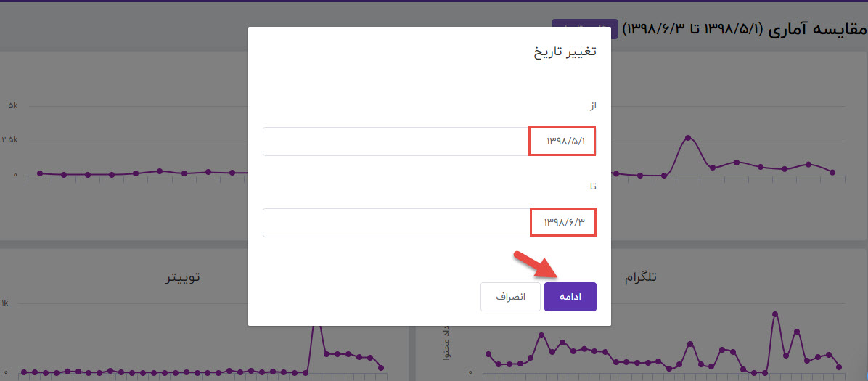Click the first data point in تلگرام chart
This screenshot has width=868, height=381.
(x=488, y=354)
